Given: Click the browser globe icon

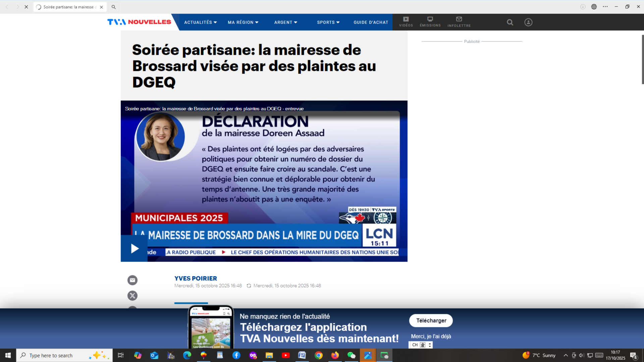Looking at the screenshot, I should [x=594, y=7].
